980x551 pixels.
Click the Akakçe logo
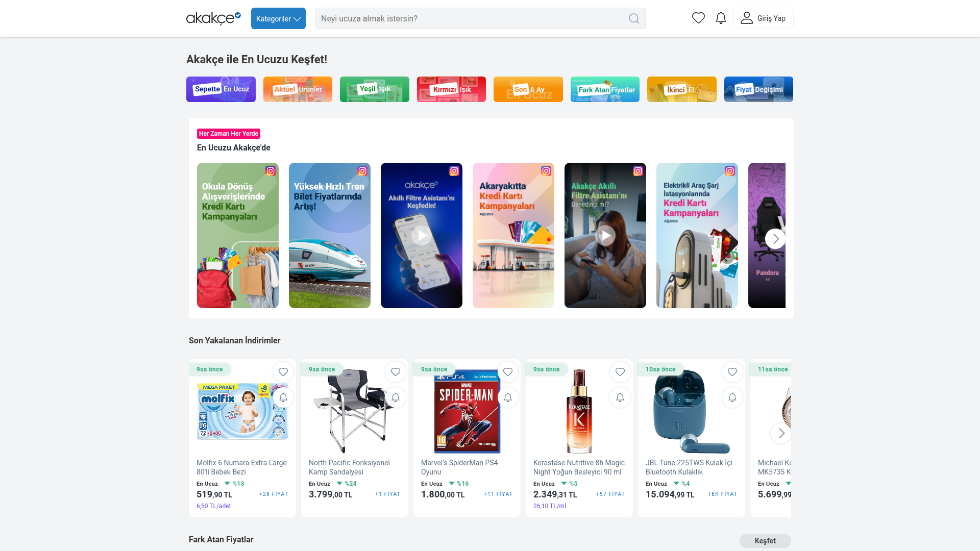pyautogui.click(x=213, y=18)
